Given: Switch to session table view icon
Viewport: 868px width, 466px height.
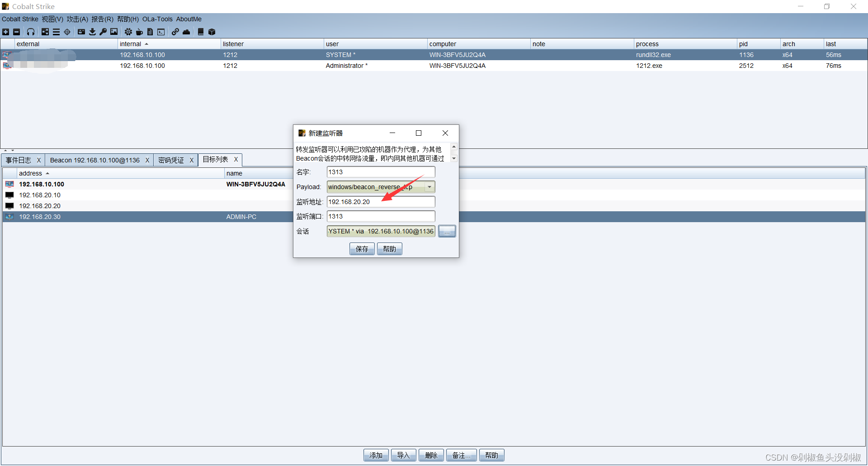Looking at the screenshot, I should 56,32.
